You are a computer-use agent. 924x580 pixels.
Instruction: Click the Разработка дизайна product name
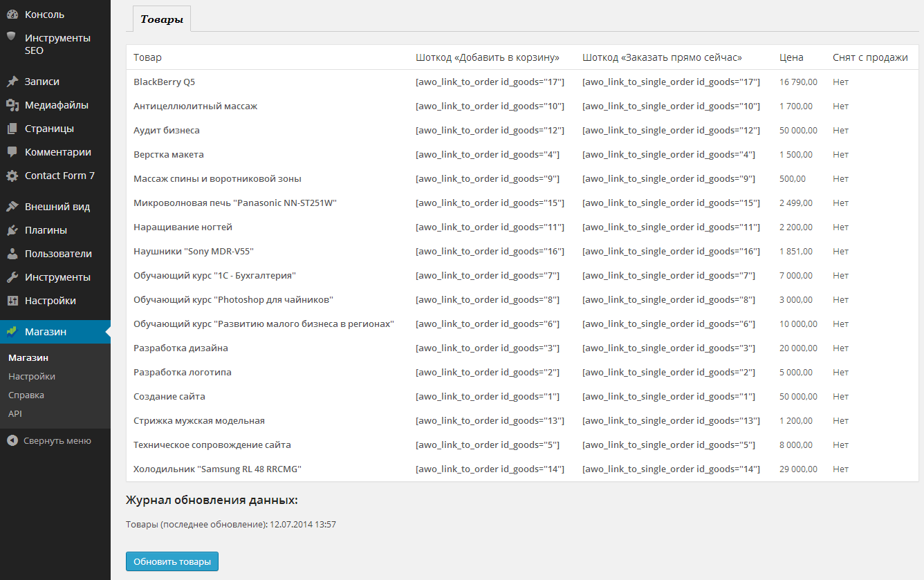coord(181,348)
